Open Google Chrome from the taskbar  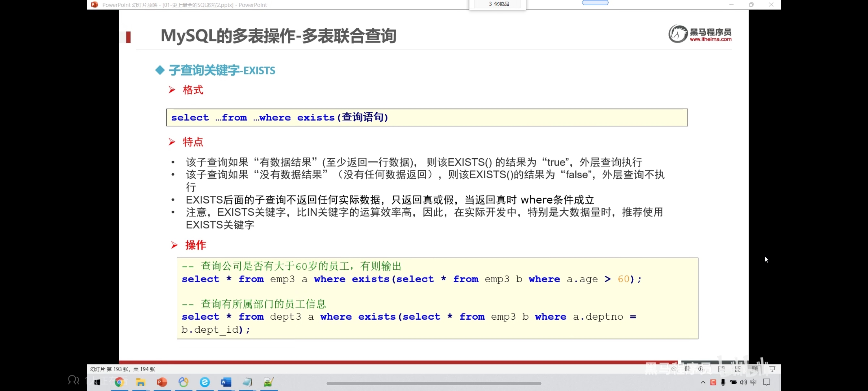pyautogui.click(x=119, y=382)
